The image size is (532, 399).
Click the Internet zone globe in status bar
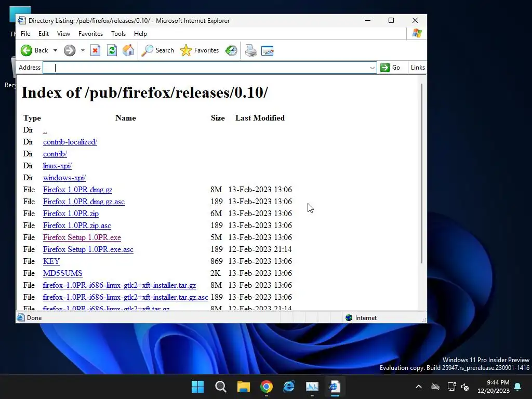[349, 318]
